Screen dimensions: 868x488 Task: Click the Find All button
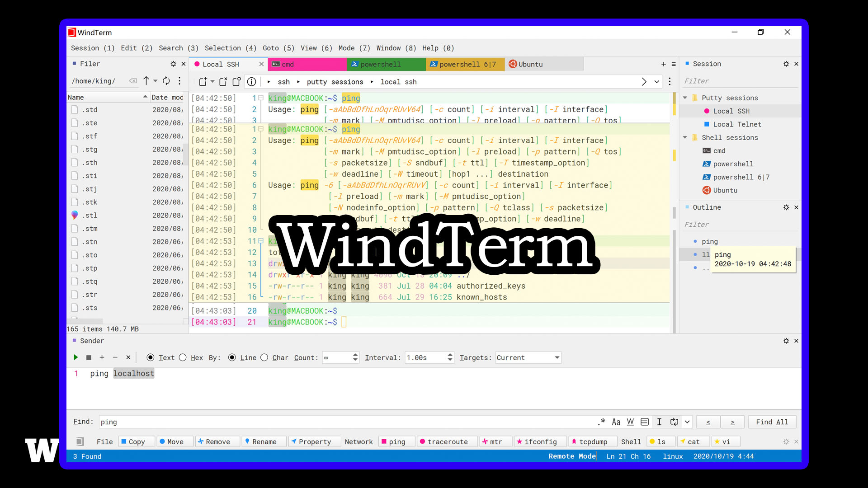772,422
